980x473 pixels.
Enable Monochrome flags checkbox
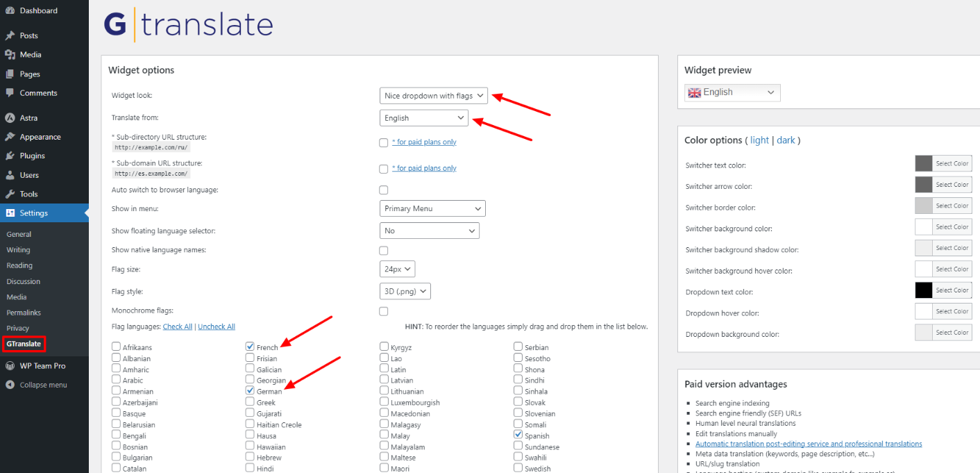pyautogui.click(x=384, y=311)
